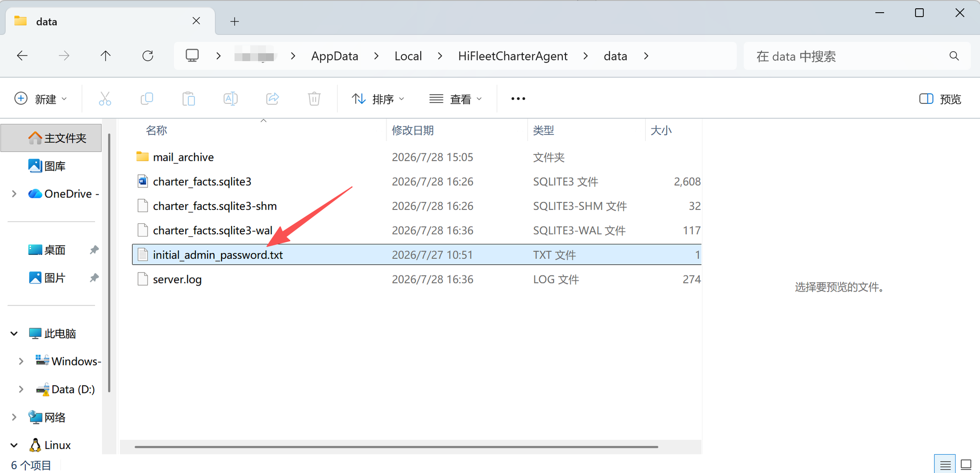Select 主文件夹 Home in sidebar
Screen dimensions: 980x473
[x=51, y=138]
